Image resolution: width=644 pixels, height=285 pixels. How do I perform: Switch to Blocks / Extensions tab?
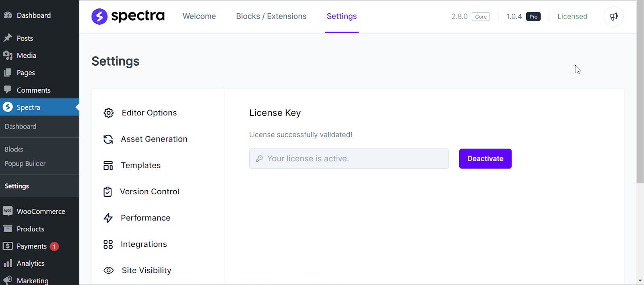pyautogui.click(x=271, y=17)
